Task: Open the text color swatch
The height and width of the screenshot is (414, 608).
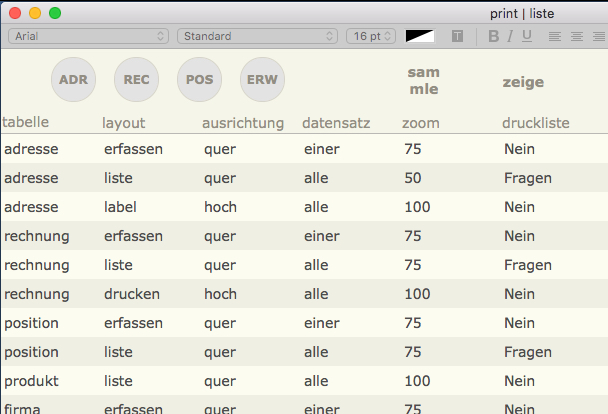Action: [x=420, y=36]
